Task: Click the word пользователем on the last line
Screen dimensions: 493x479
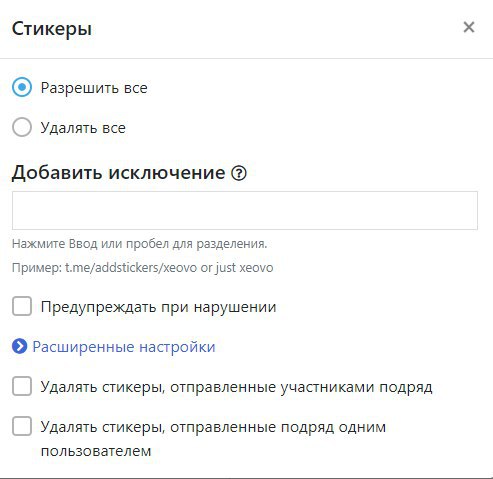Action: (x=96, y=451)
